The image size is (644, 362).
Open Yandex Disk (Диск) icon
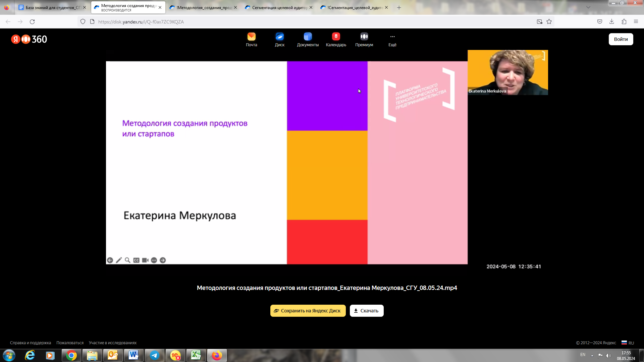coord(279,37)
